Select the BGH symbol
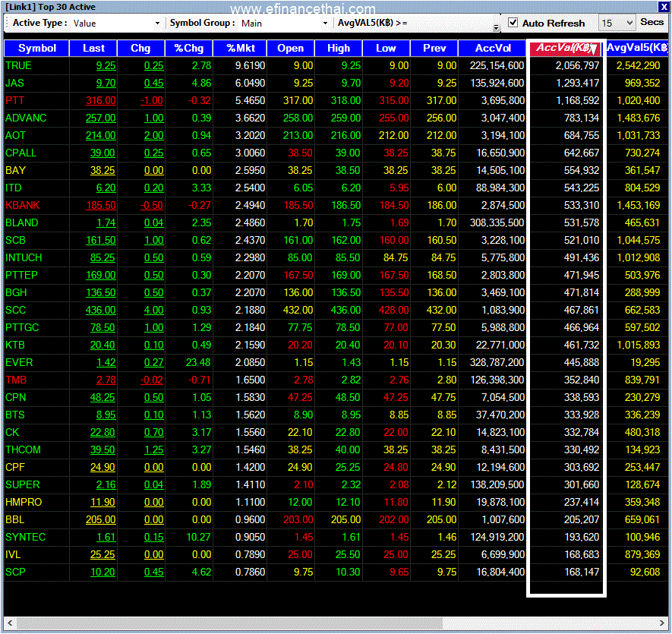Image resolution: width=672 pixels, height=634 pixels. [x=16, y=292]
